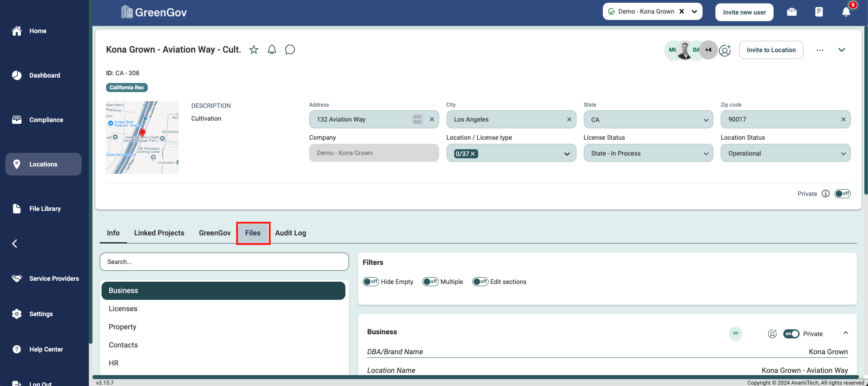The width and height of the screenshot is (868, 386).
Task: Open the three-dots more options menu
Action: click(820, 50)
